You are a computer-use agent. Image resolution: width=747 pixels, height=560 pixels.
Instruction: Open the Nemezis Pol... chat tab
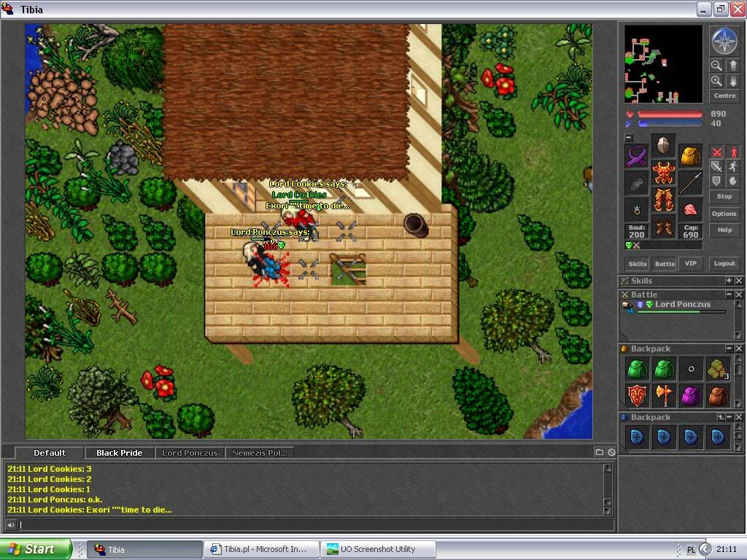point(259,452)
